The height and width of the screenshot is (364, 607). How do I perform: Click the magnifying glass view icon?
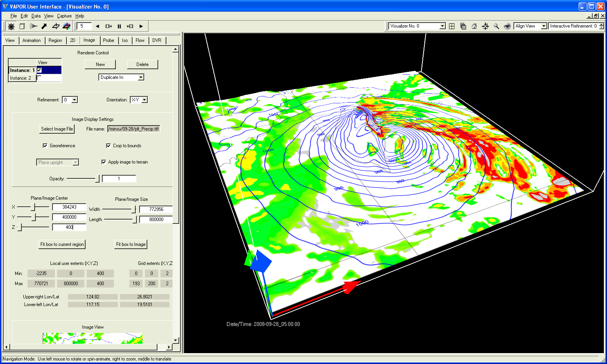pyautogui.click(x=496, y=26)
